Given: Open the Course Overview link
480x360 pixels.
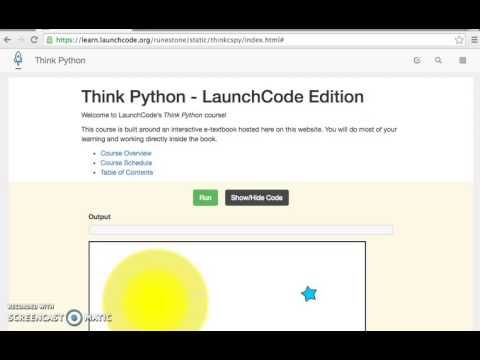Looking at the screenshot, I should 126,153.
